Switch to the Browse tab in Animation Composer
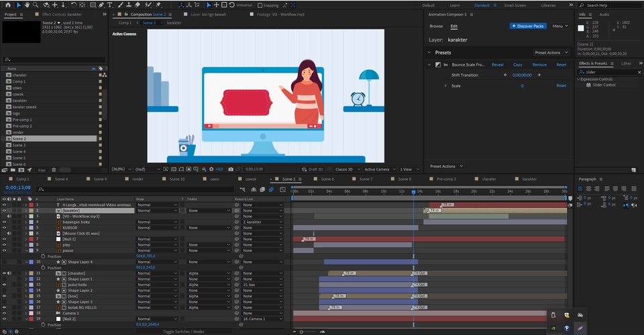This screenshot has height=335, width=644. [436, 26]
